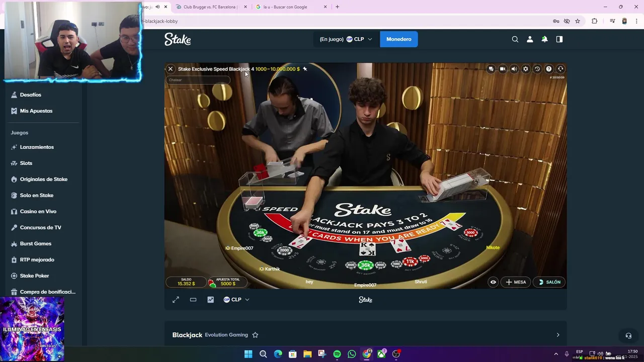Bookmark this page with star icon

578,21
